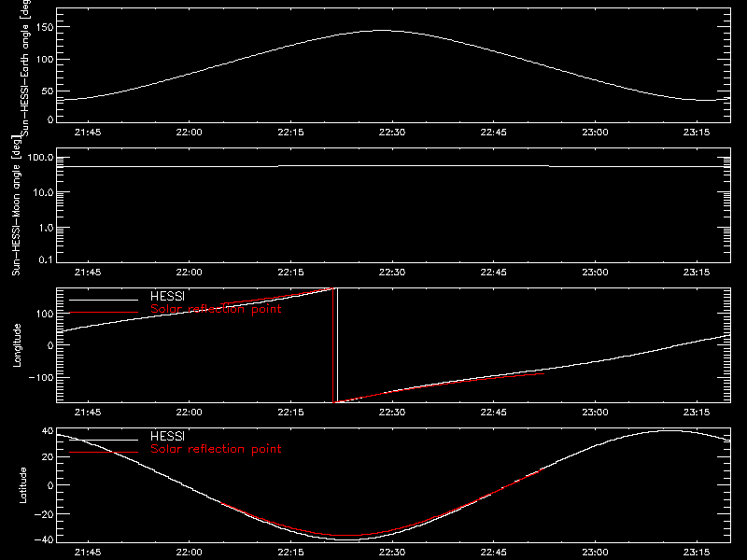This screenshot has height=560, width=747.
Task: Click 23:15 time label under Longitude plot
Action: pyautogui.click(x=697, y=413)
